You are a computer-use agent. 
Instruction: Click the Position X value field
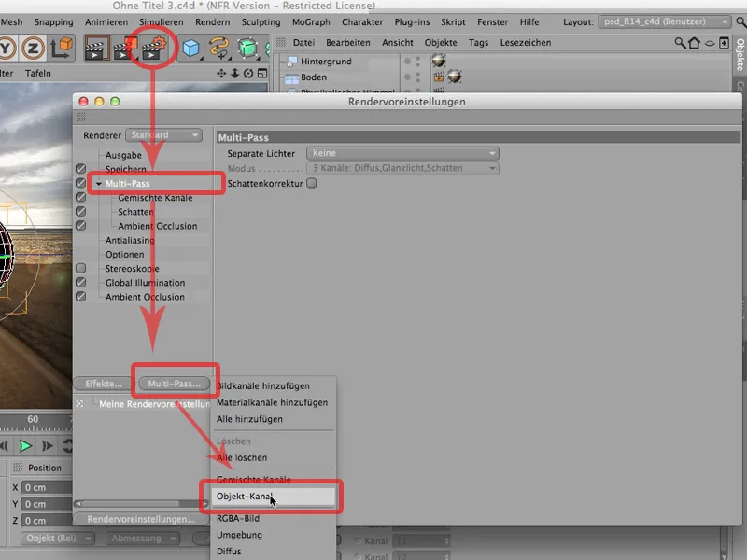pos(48,487)
